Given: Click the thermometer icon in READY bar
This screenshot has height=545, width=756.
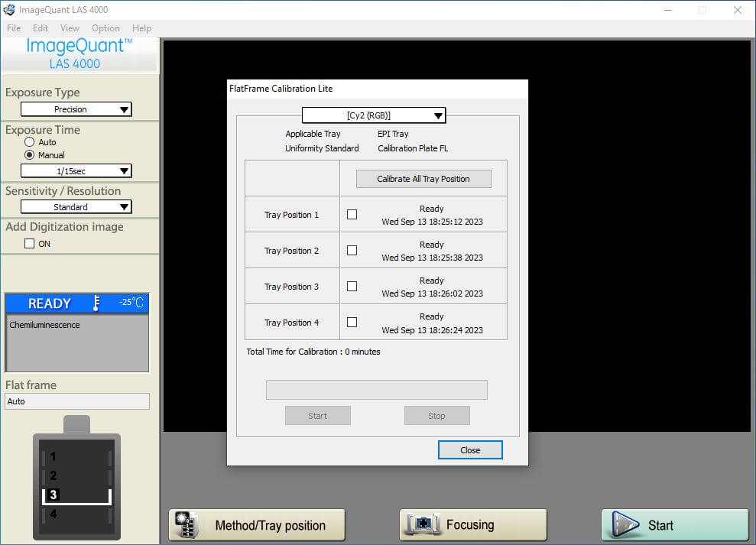Looking at the screenshot, I should tap(96, 303).
